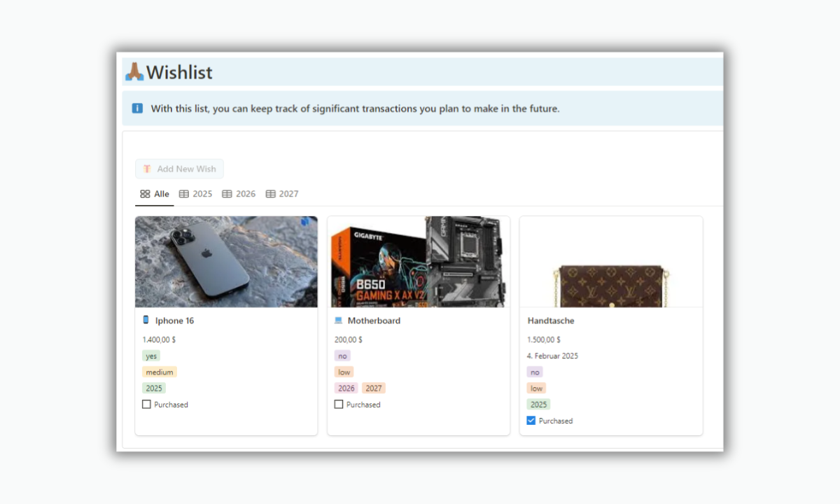Click the laptop icon next to Motherboard
Viewport: 840px width, 504px height.
(338, 321)
